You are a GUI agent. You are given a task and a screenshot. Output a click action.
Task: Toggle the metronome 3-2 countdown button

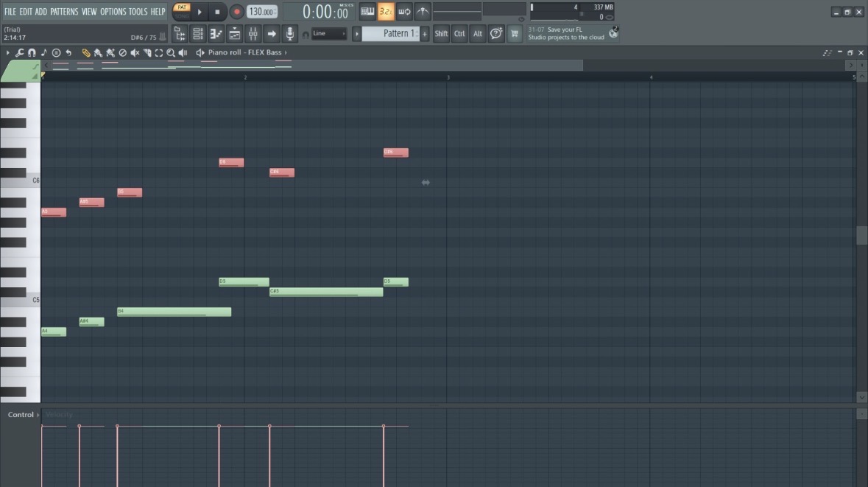pos(385,11)
